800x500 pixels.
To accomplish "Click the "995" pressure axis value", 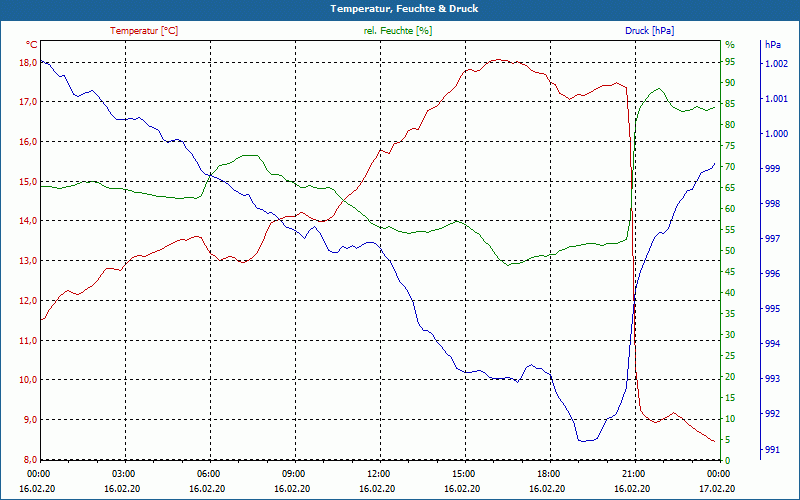I will pyautogui.click(x=772, y=309).
